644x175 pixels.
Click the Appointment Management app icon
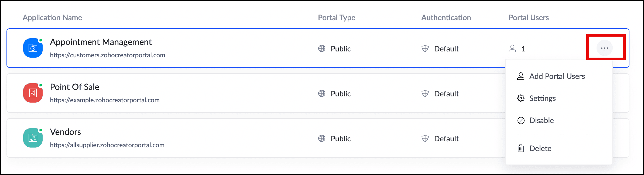[33, 48]
